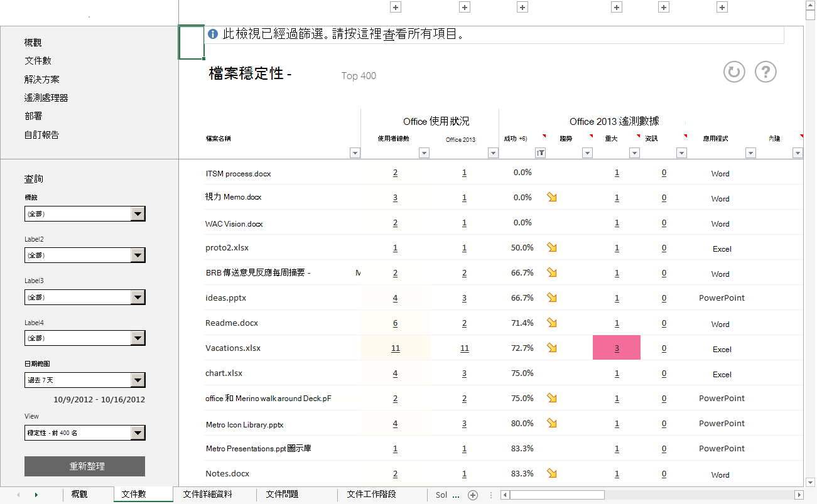Click the previous-sheet navigation arrow

[18, 495]
